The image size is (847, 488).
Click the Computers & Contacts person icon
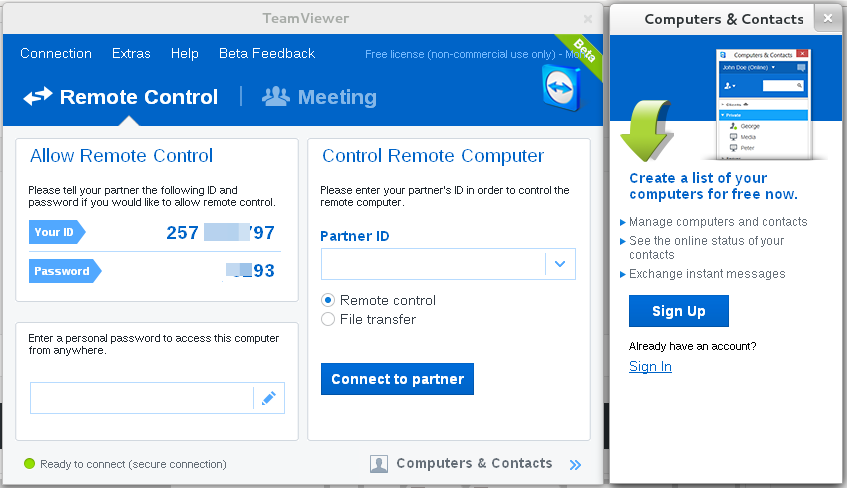(x=379, y=464)
